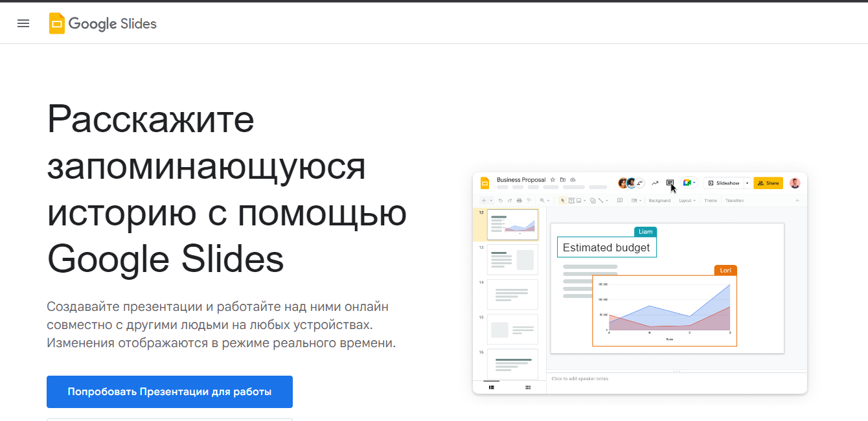868x421 pixels.
Task: Select slide 15 thumbnail
Action: pos(512,330)
